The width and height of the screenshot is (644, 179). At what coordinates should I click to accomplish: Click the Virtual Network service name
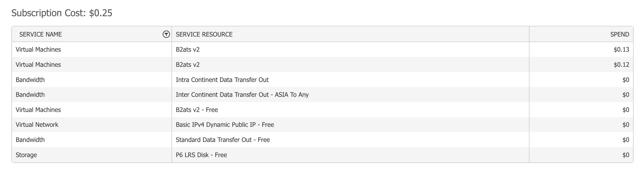coord(37,125)
